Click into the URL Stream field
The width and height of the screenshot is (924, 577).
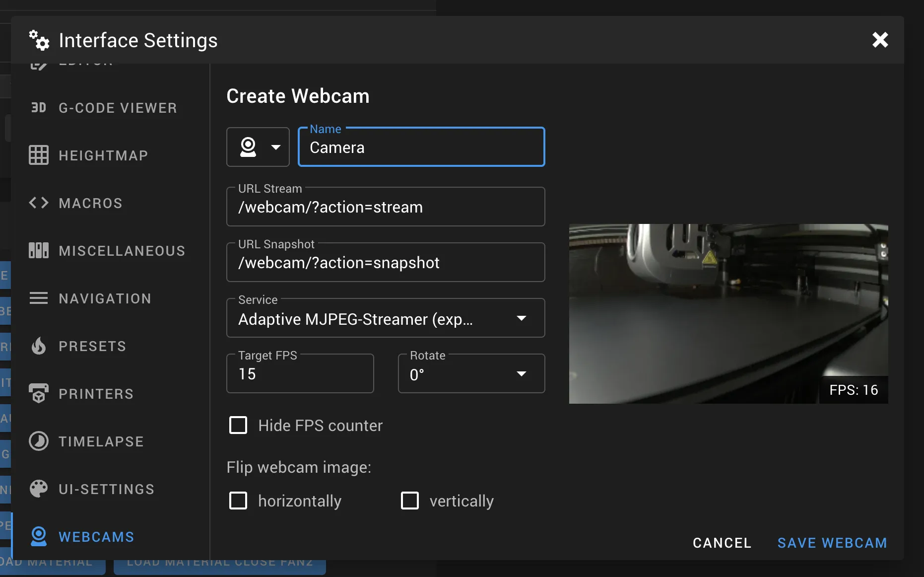pos(385,208)
